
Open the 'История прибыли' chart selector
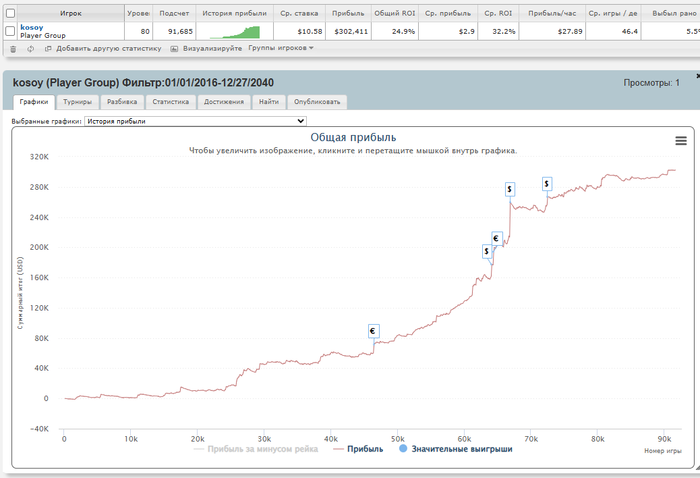pyautogui.click(x=195, y=121)
